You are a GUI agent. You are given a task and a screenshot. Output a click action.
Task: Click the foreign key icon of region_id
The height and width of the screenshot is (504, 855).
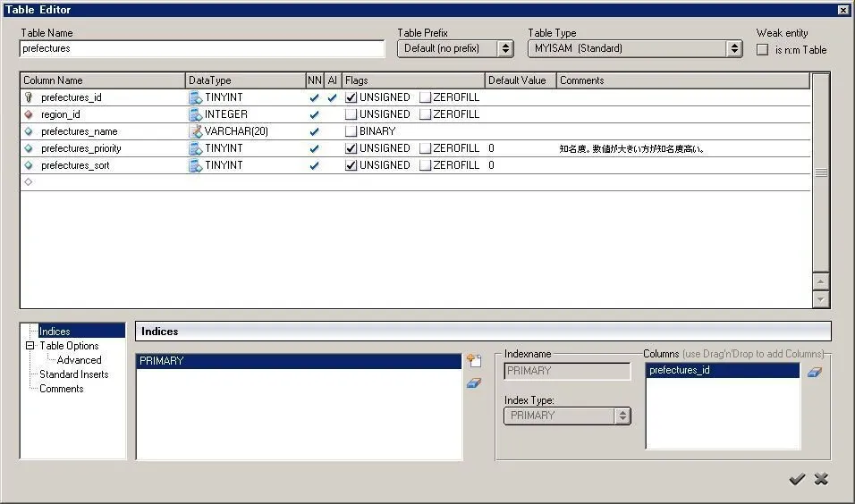(29, 114)
